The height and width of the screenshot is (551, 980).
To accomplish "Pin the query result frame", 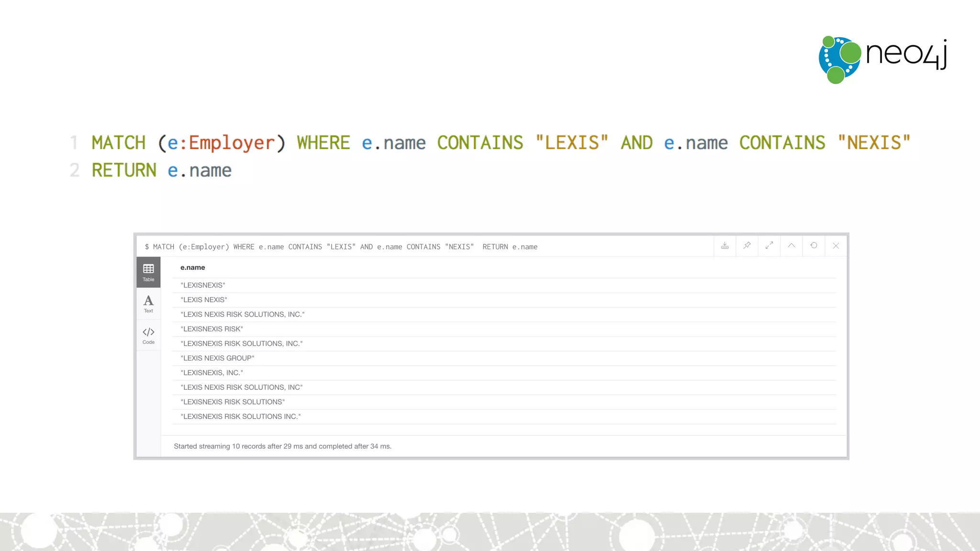I will click(x=747, y=245).
